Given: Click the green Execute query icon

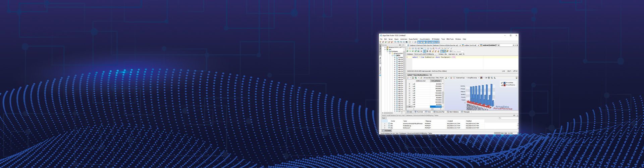Looking at the screenshot, I should (x=410, y=51).
